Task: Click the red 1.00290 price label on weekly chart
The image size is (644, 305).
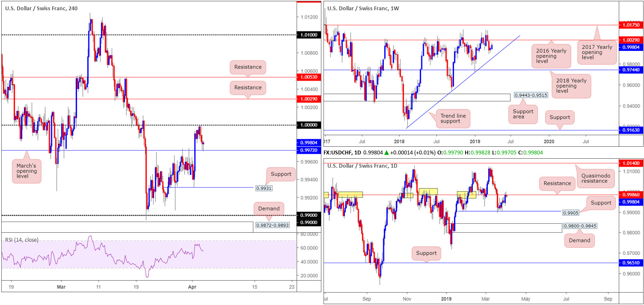Action: click(631, 40)
